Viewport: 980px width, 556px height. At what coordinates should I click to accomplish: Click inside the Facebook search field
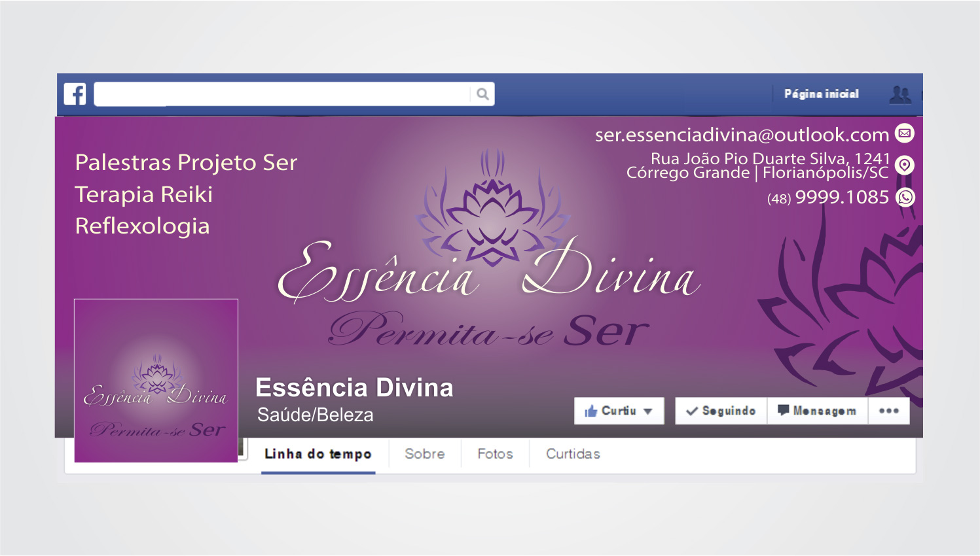coord(281,94)
